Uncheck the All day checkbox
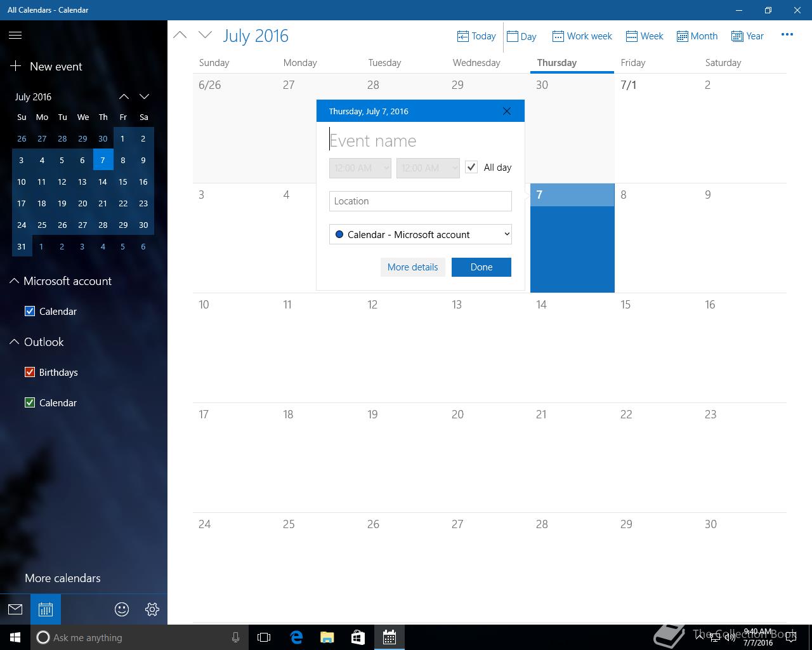 click(x=471, y=168)
